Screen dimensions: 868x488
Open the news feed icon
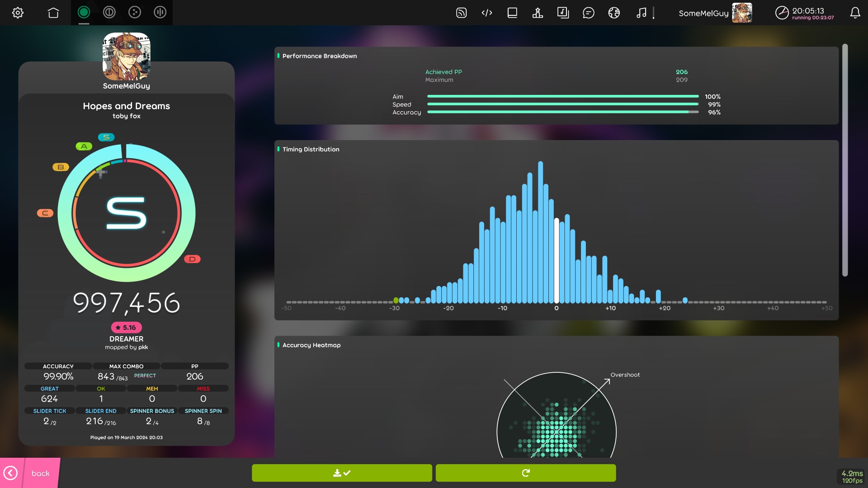point(461,13)
